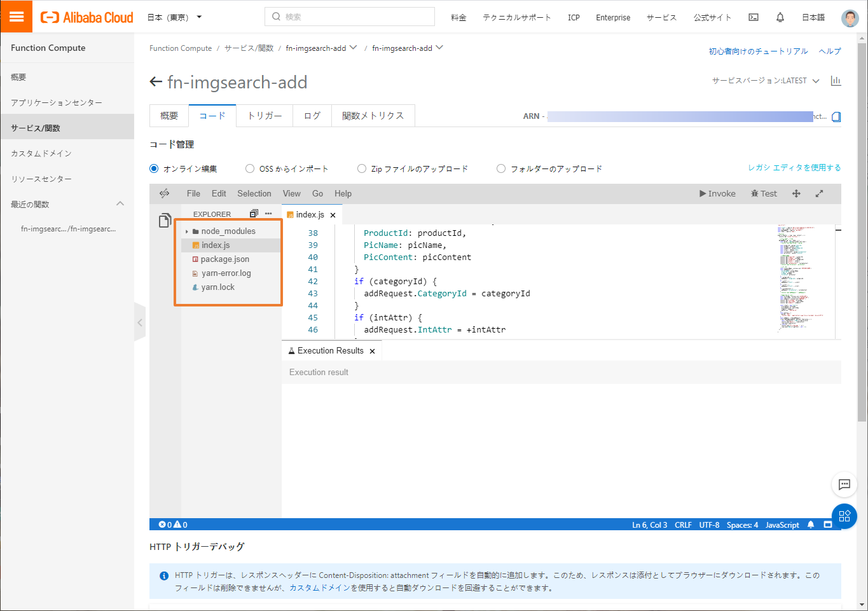This screenshot has height=611, width=868.
Task: Click the JavaScript language mode in status bar
Action: (x=782, y=525)
